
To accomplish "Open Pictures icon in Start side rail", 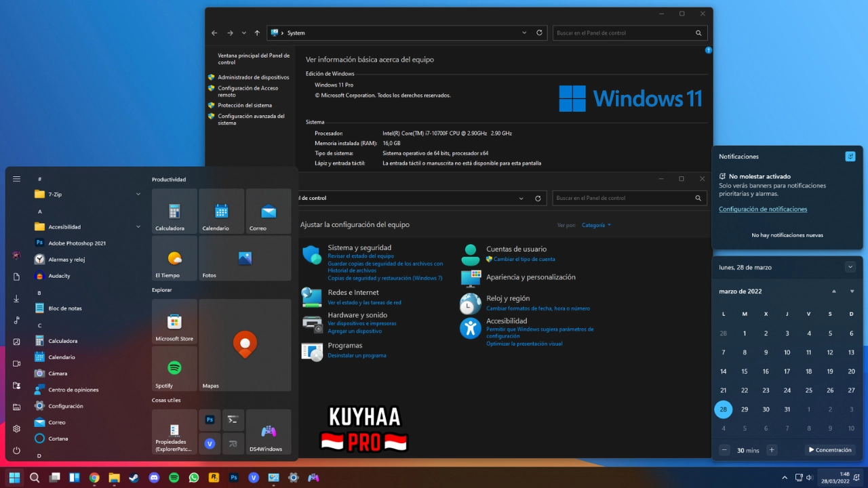I will pos(16,342).
